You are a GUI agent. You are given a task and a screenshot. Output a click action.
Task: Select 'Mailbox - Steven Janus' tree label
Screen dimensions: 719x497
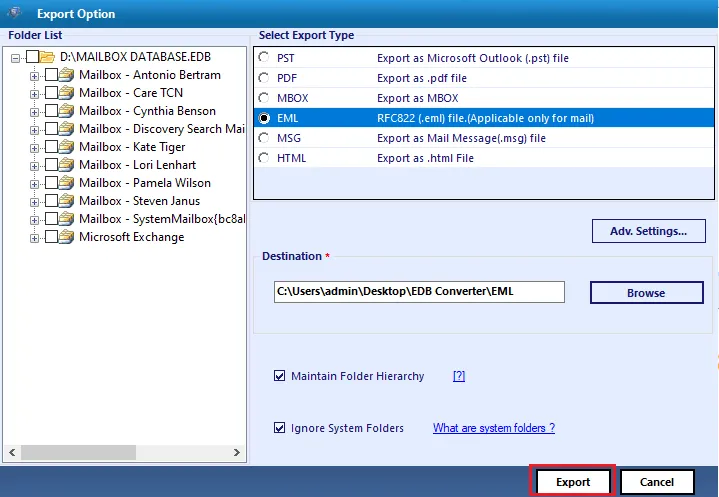click(139, 201)
